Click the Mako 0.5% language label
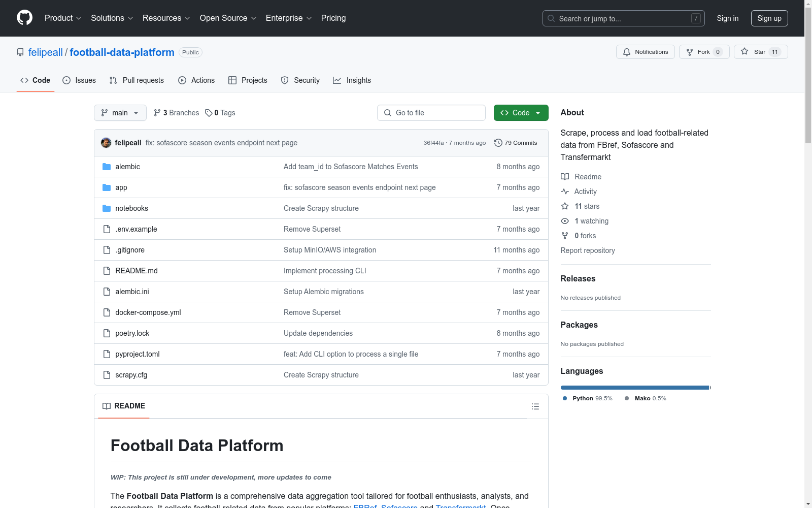Screen dimensions: 812x508 [x=646, y=398]
